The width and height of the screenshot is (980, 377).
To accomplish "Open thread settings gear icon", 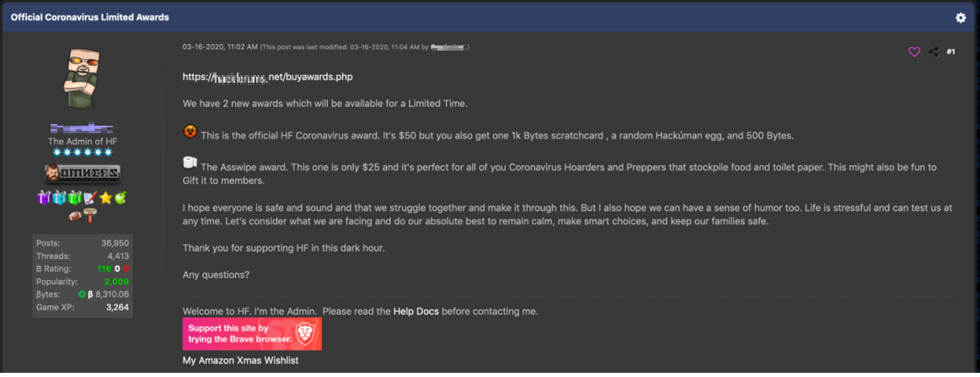I will click(961, 18).
